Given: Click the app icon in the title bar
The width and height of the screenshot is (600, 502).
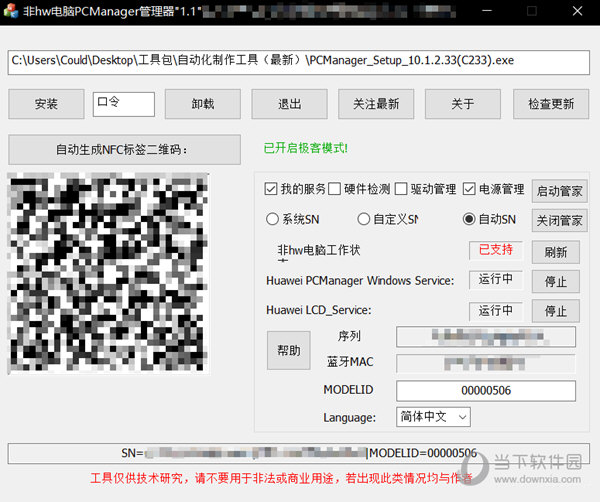Looking at the screenshot, I should [x=11, y=11].
